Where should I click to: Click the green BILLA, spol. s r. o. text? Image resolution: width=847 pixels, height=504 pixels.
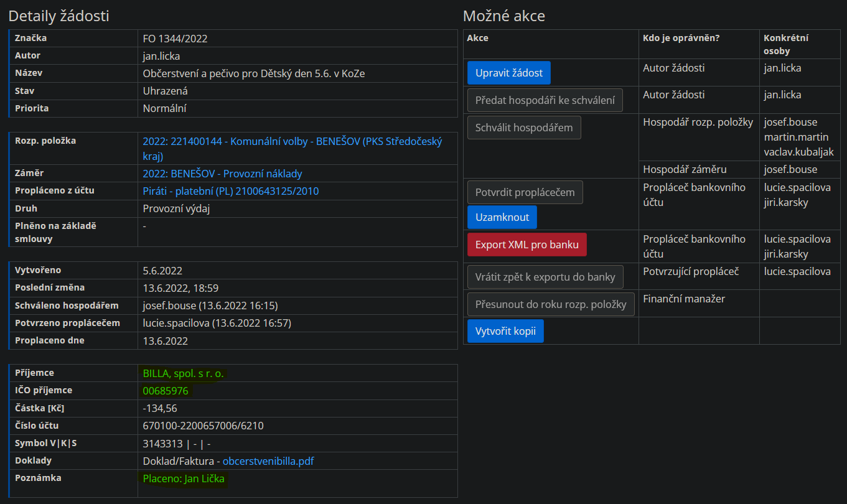click(183, 373)
